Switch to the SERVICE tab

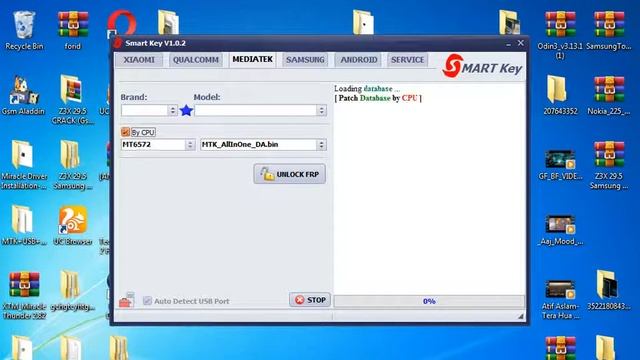[x=407, y=60]
